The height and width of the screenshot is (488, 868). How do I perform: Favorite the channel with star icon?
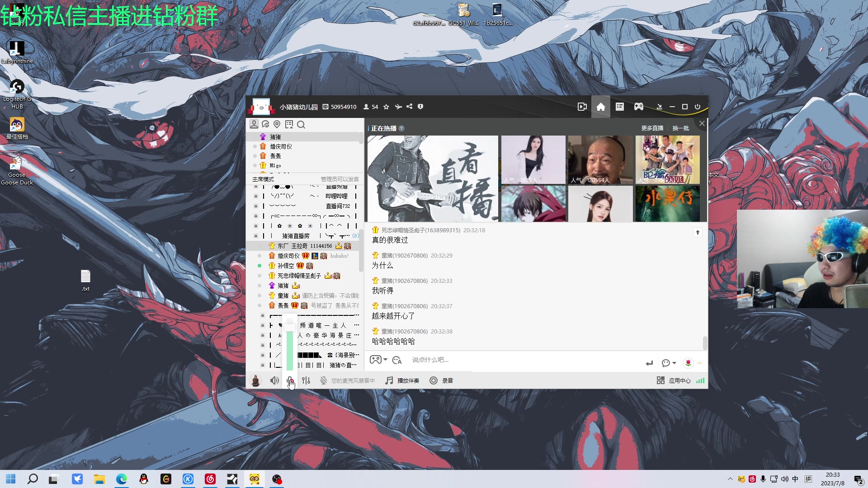point(386,107)
